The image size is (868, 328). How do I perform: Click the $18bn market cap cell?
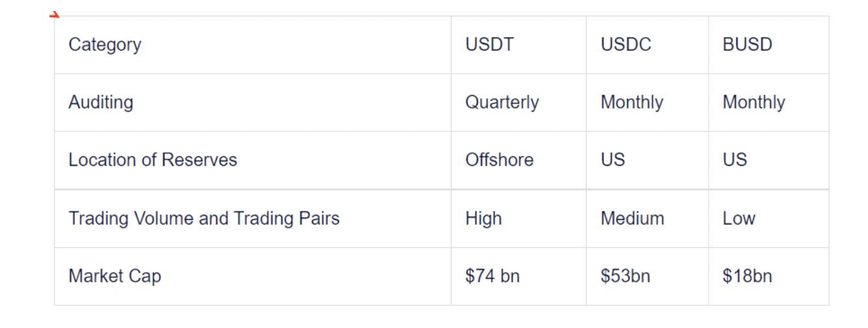[747, 276]
